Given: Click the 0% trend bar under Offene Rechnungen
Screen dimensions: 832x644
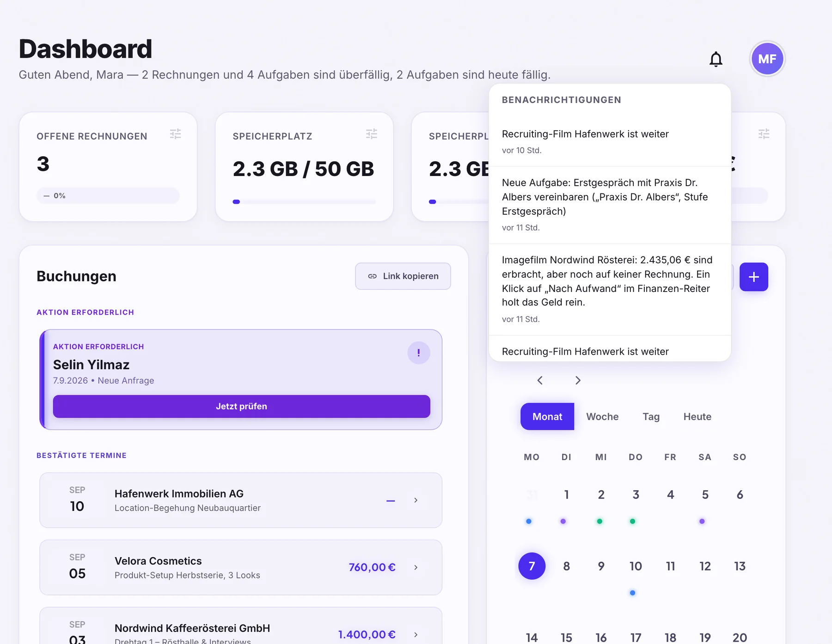Looking at the screenshot, I should [x=108, y=195].
